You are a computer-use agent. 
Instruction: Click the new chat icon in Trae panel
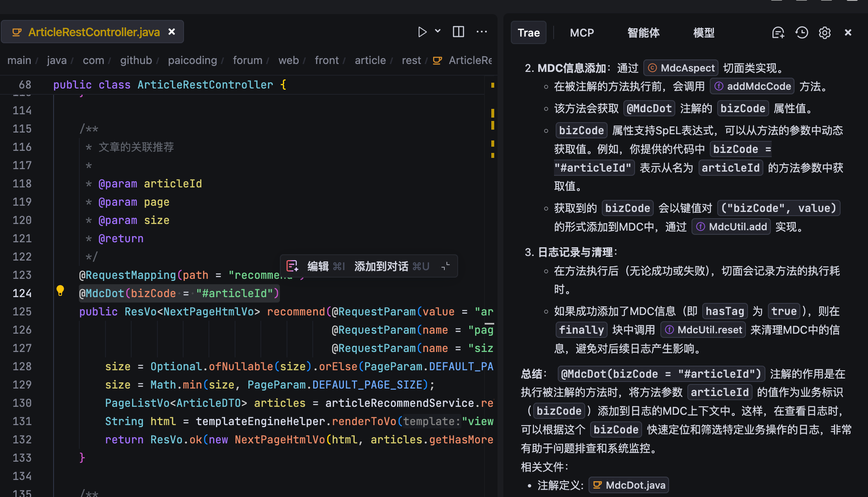[x=778, y=33]
